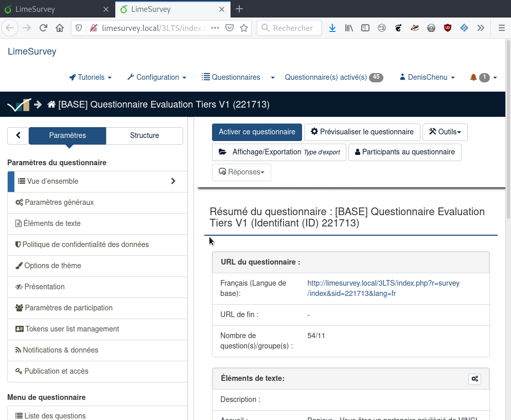Open the notifications bell icon
511x420 pixels.
473,77
